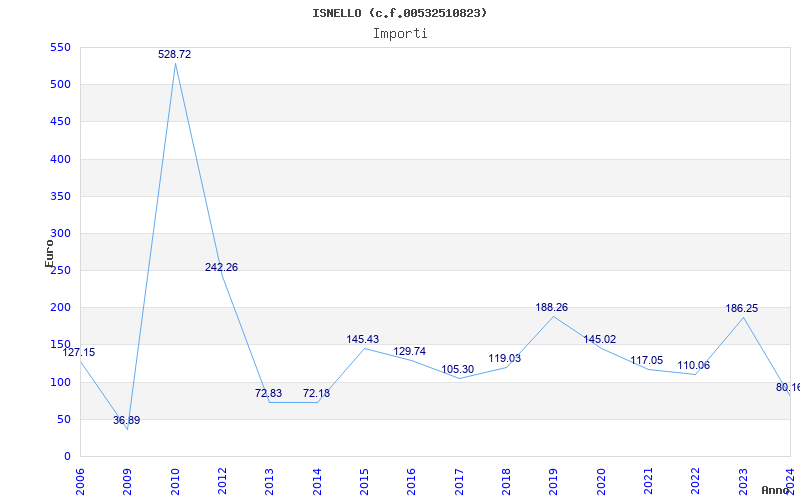Click the y-axis value 100
This screenshot has height=500, width=800.
coord(60,382)
